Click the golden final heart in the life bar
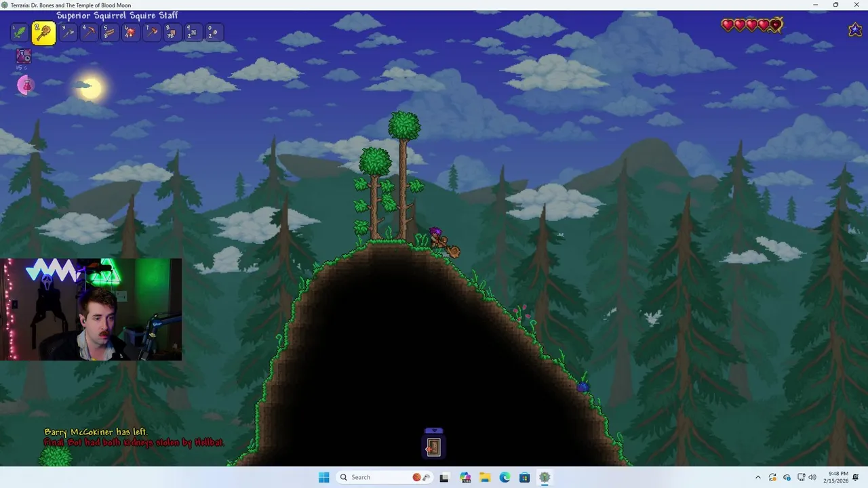The width and height of the screenshot is (868, 488). (776, 25)
